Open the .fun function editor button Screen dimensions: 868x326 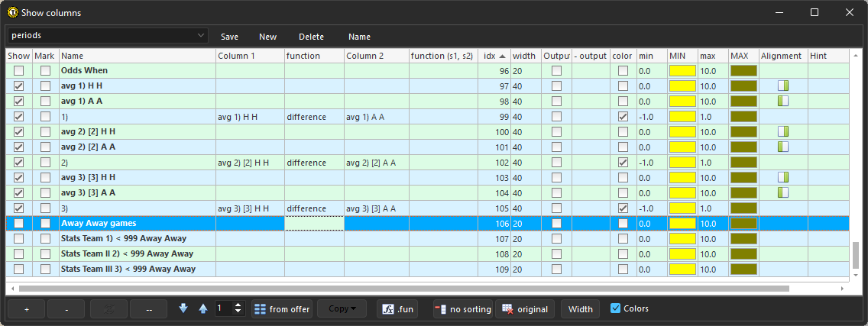click(x=397, y=309)
